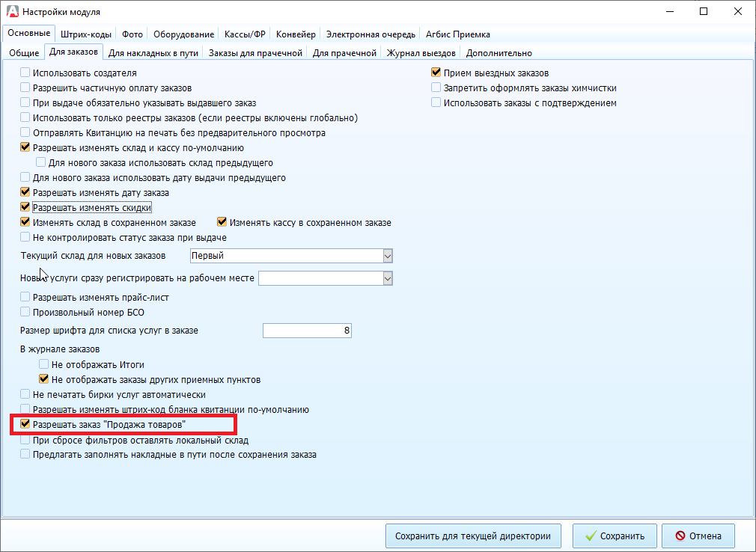756x552 pixels.
Task: Enable Запретить оформлять заказы химчистки
Action: tap(436, 88)
